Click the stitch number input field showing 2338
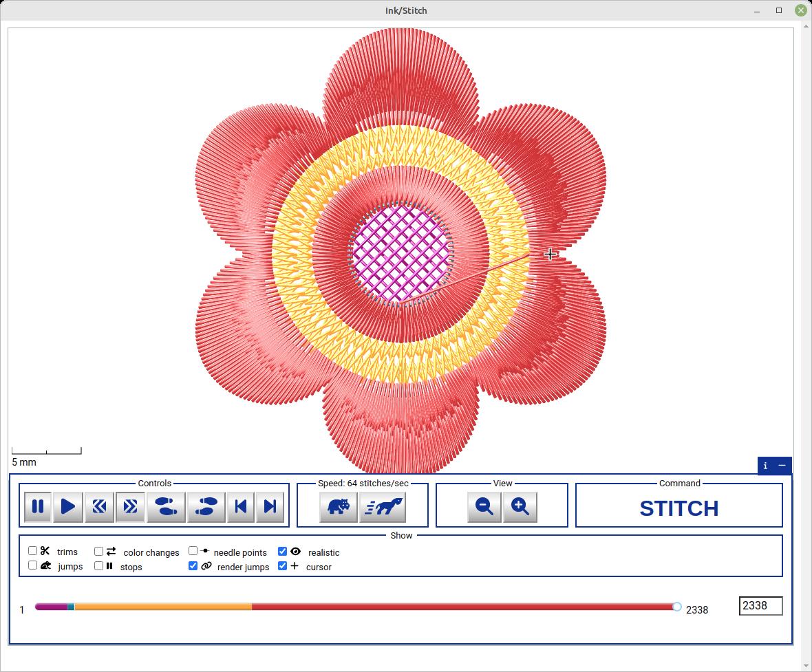This screenshot has width=812, height=672. coord(760,606)
